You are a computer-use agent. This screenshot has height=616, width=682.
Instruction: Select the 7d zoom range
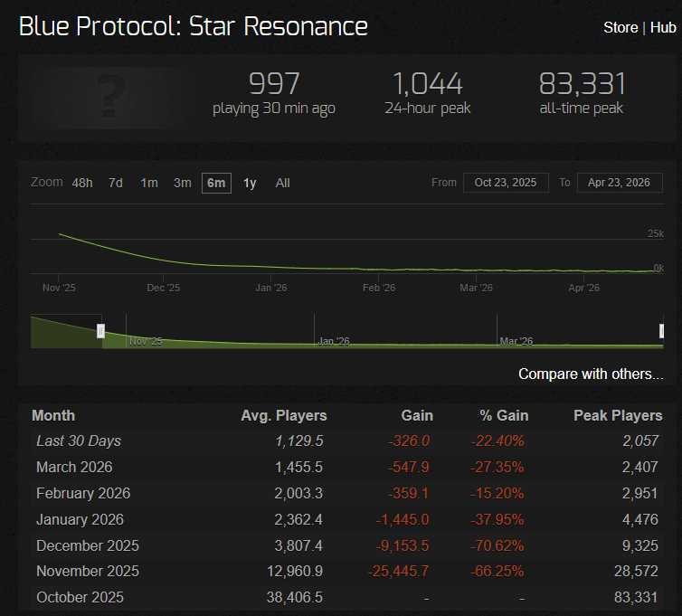pyautogui.click(x=115, y=183)
